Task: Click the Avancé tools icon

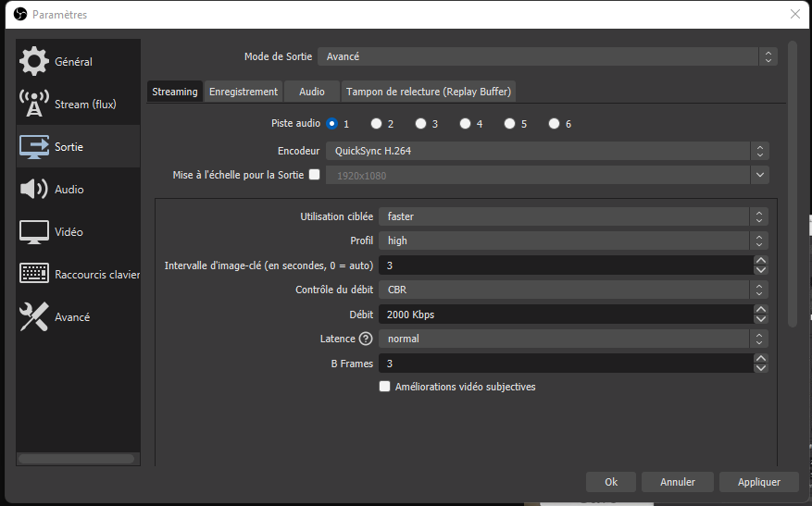Action: pyautogui.click(x=34, y=317)
